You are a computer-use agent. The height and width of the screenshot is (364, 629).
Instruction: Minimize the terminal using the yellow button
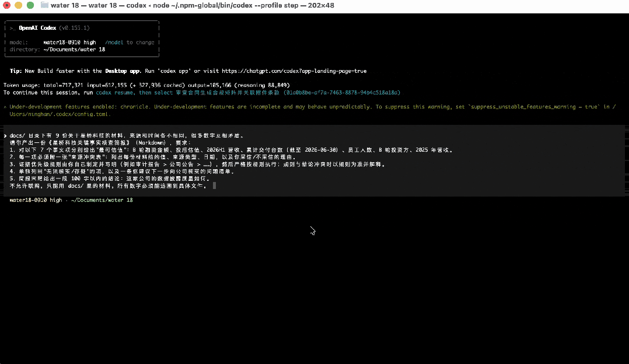point(19,5)
